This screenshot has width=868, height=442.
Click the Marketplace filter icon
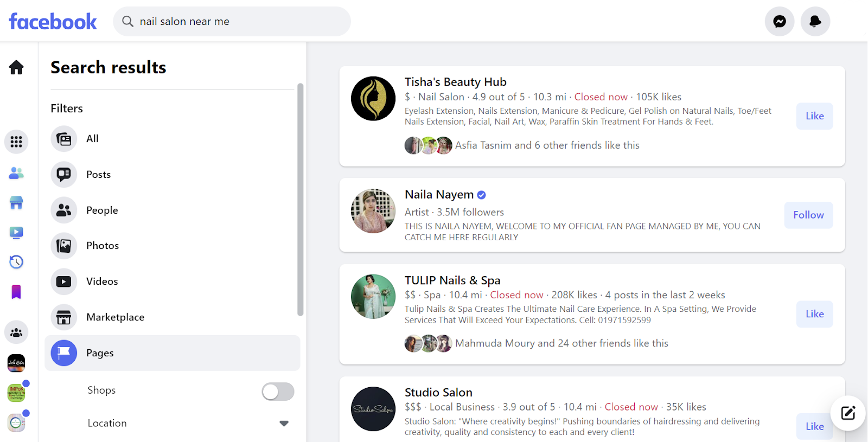(64, 317)
